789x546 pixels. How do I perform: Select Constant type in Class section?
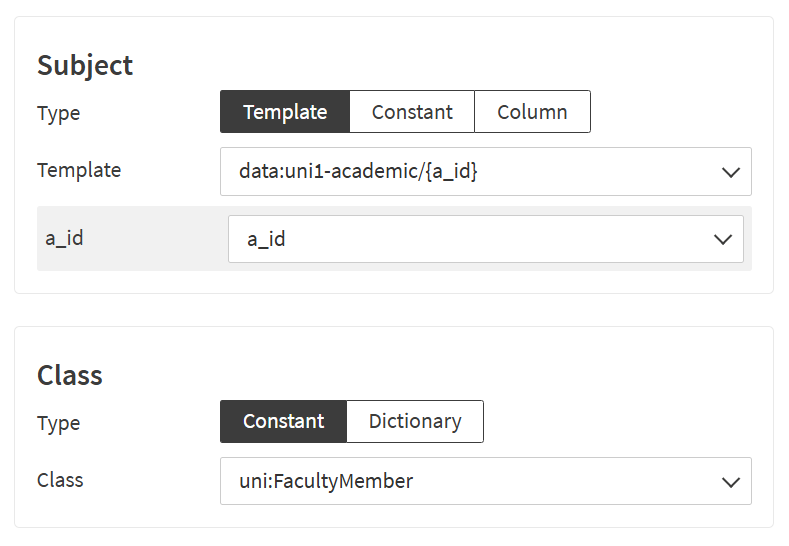[283, 421]
